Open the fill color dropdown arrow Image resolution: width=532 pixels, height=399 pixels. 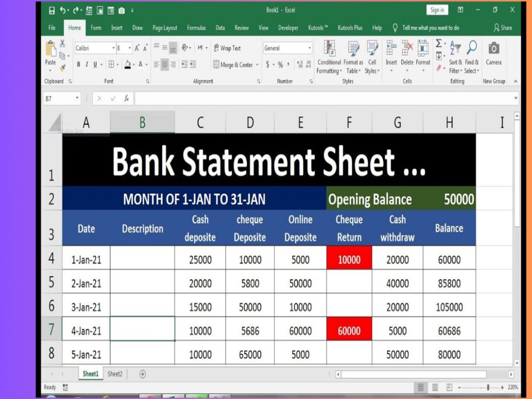[134, 64]
